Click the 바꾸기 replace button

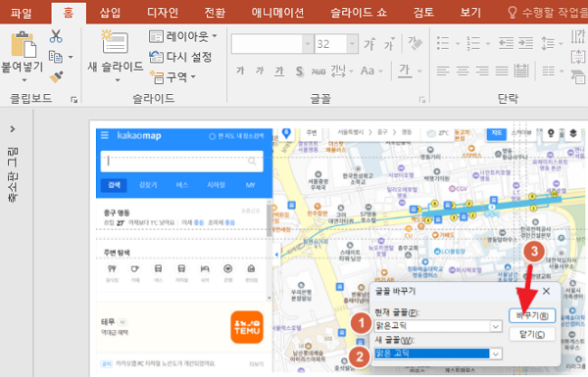(x=532, y=315)
